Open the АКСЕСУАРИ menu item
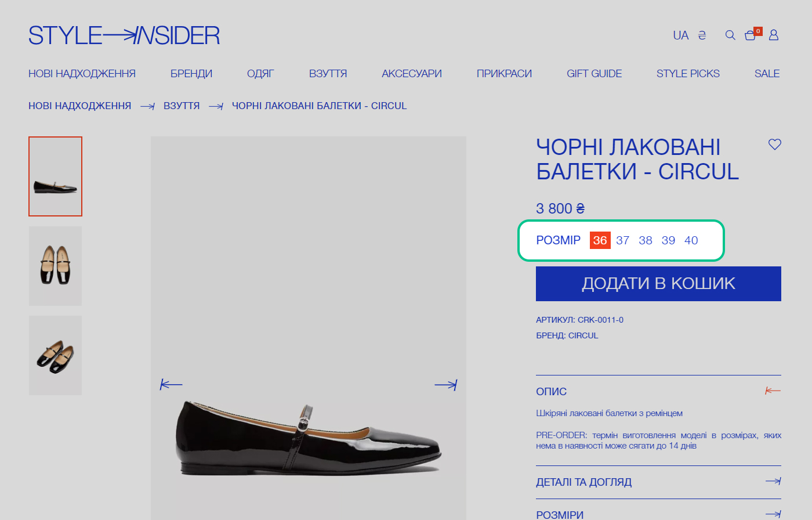812x520 pixels. [412, 74]
